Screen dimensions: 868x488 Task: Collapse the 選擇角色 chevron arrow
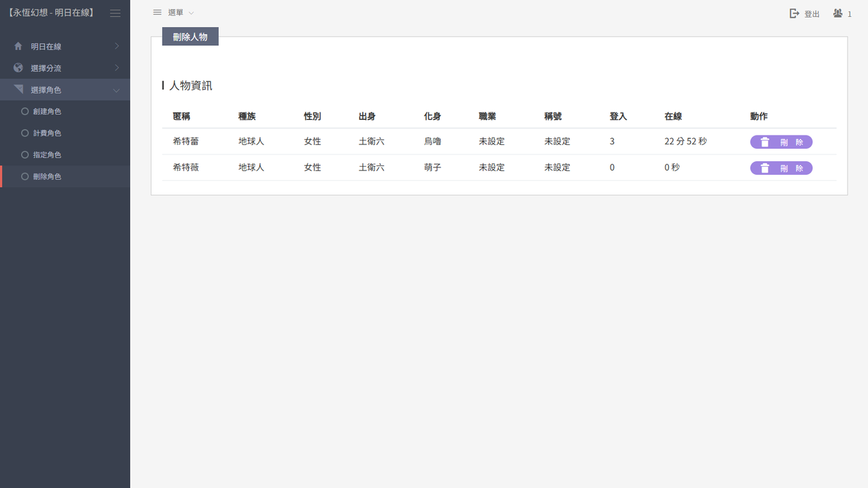117,90
